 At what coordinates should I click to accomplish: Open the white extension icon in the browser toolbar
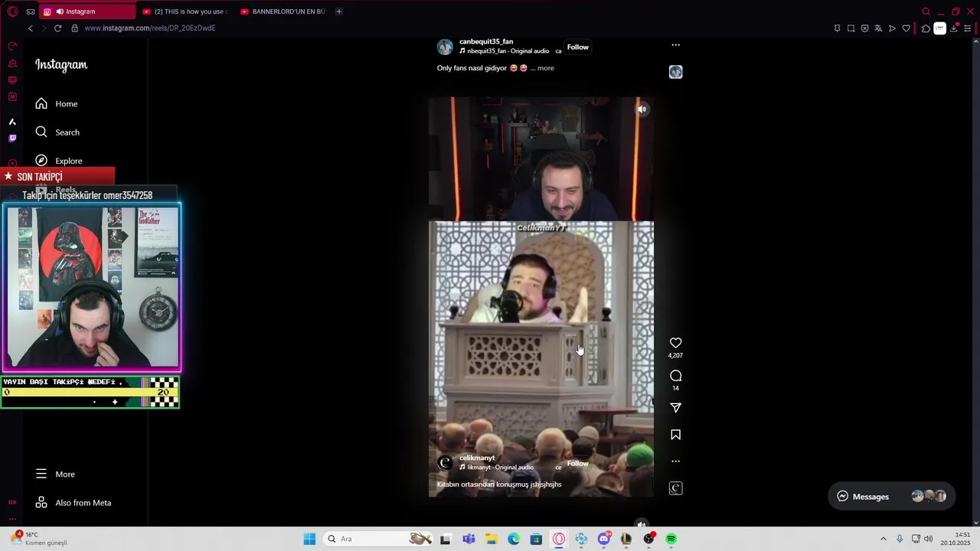point(939,28)
